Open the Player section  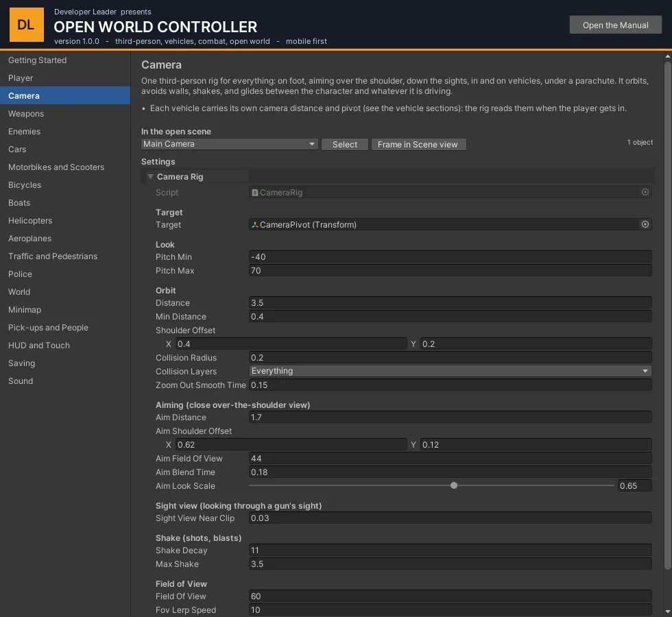click(x=65, y=78)
